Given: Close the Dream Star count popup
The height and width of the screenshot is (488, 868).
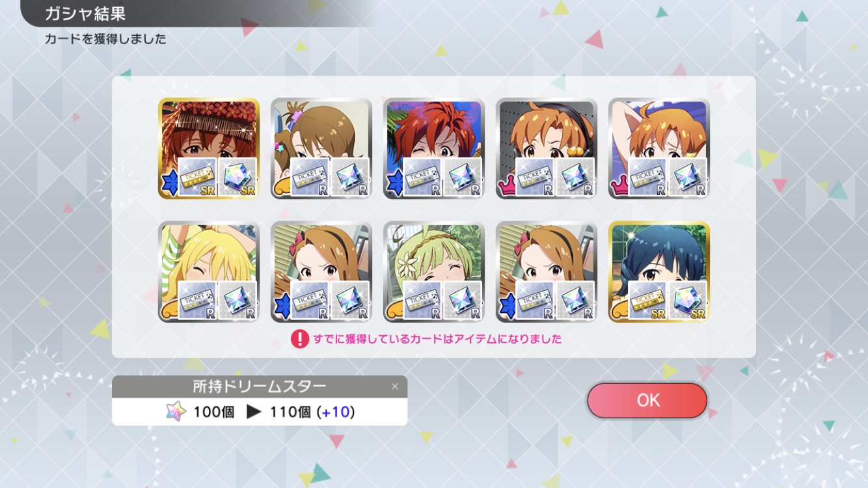Looking at the screenshot, I should pos(394,386).
